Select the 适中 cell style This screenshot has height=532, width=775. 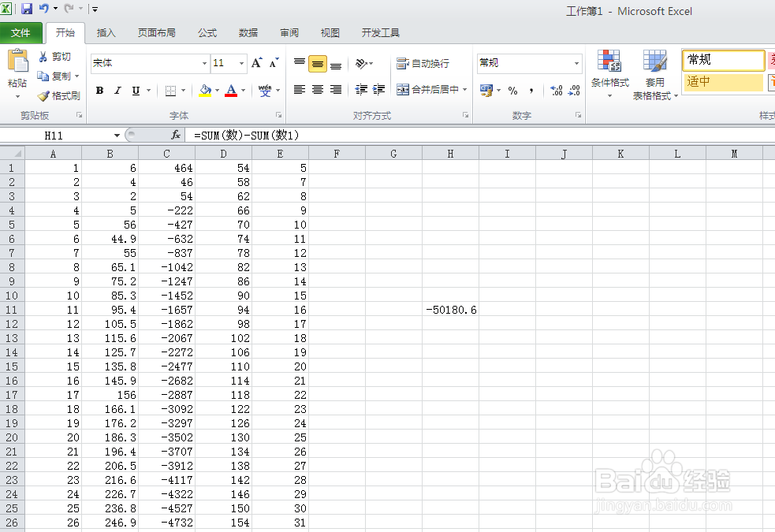click(x=724, y=82)
